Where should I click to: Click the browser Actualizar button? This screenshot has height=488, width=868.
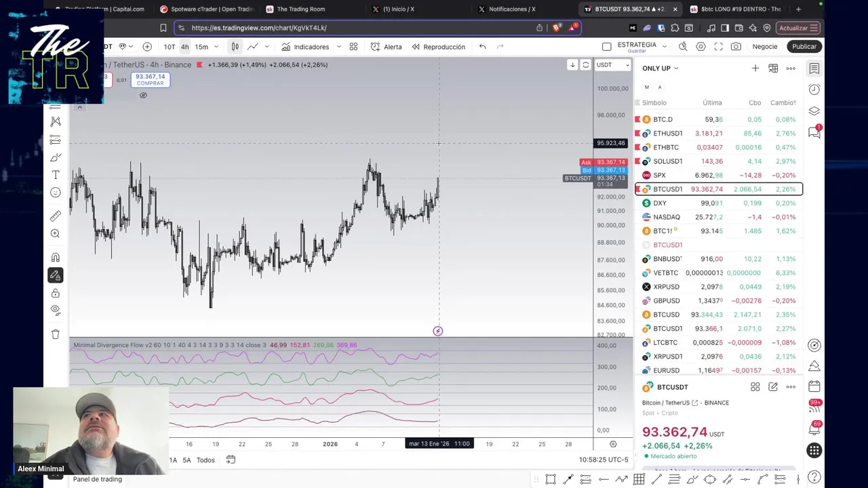click(x=798, y=28)
